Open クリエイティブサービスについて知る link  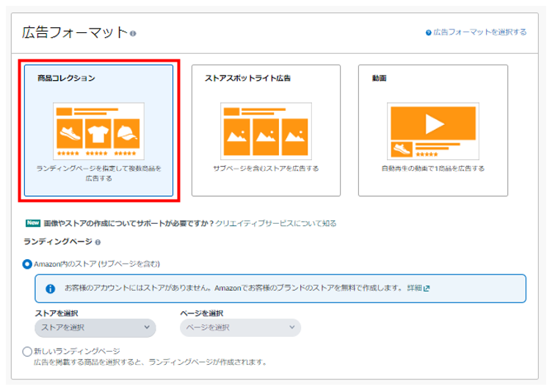click(276, 223)
